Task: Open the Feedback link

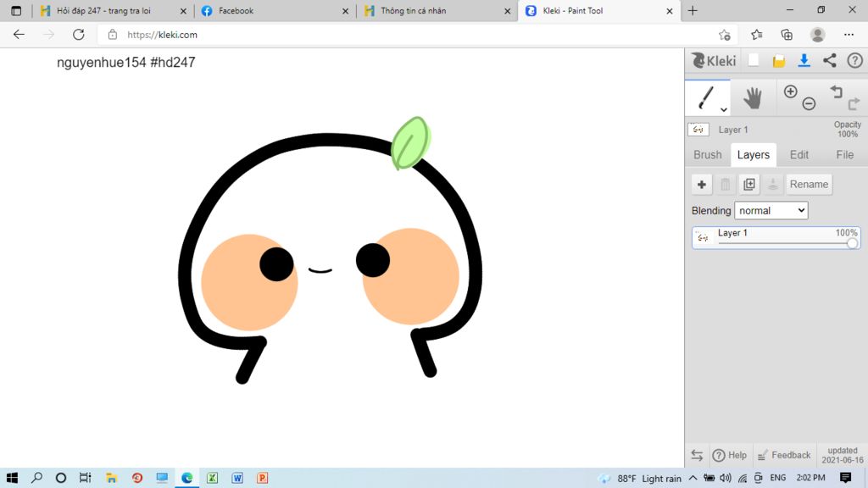Action: click(x=784, y=455)
